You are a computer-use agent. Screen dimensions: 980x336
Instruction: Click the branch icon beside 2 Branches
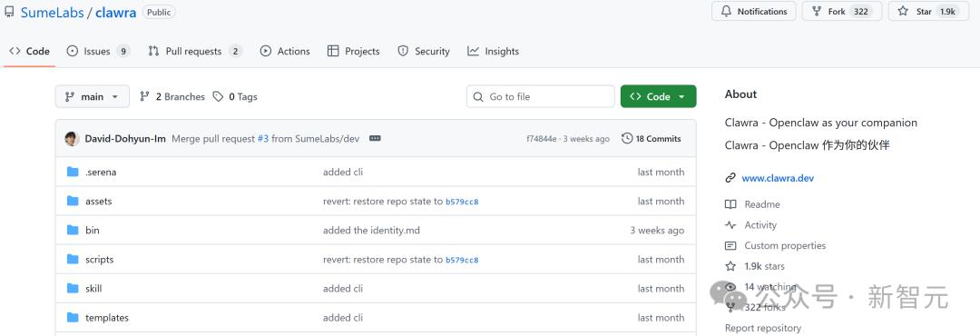pyautogui.click(x=144, y=97)
